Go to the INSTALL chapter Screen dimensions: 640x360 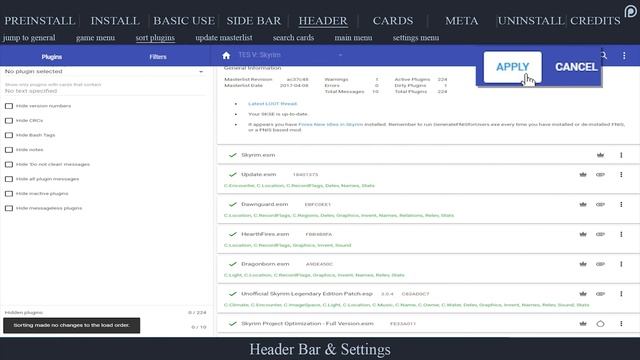115,20
